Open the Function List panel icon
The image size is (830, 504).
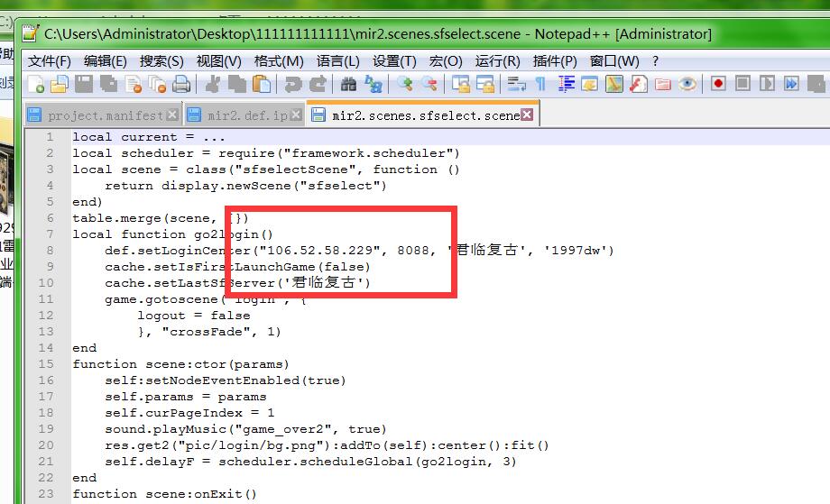coord(639,84)
